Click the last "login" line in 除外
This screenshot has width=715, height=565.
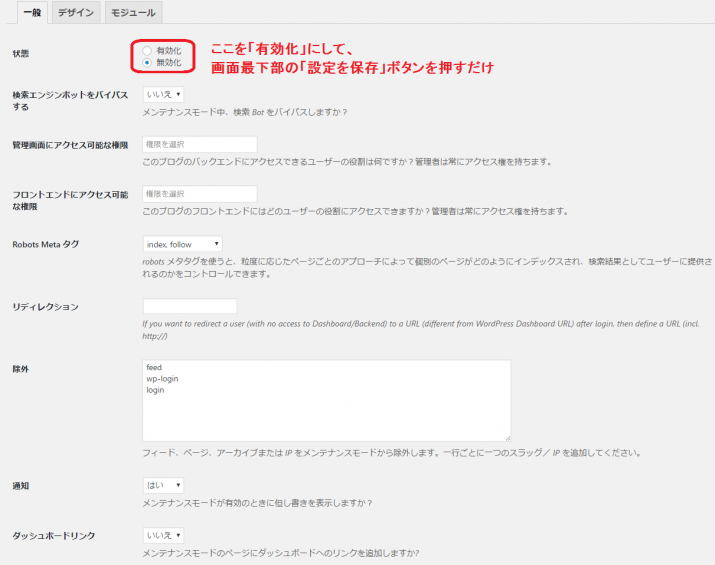click(x=155, y=390)
